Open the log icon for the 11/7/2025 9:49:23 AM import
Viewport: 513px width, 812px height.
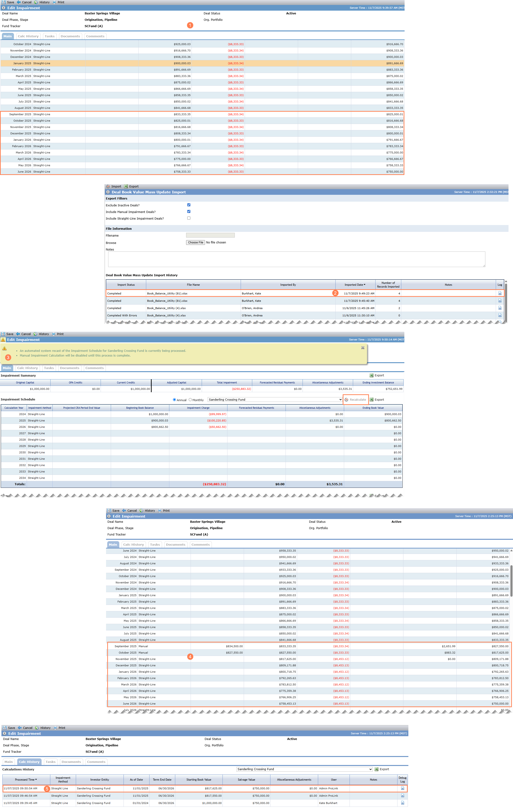pyautogui.click(x=500, y=293)
